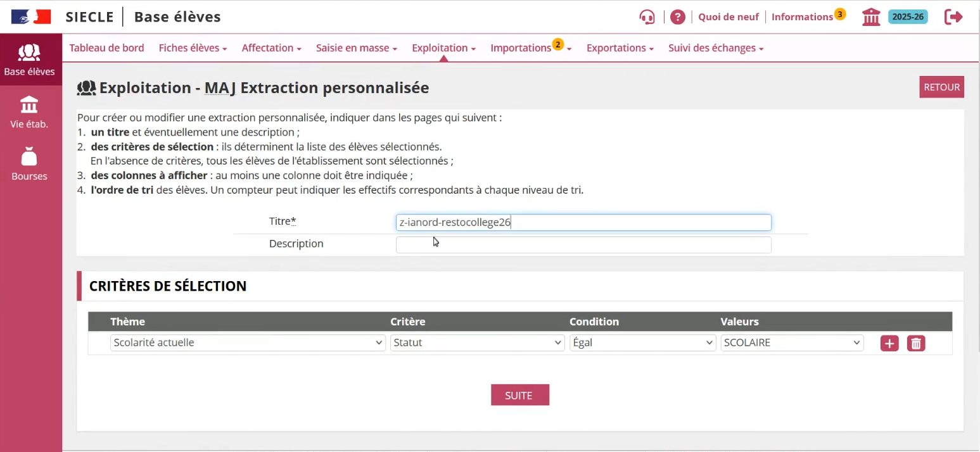Click the logout arrow icon
Screen dimensions: 980x452
953,17
